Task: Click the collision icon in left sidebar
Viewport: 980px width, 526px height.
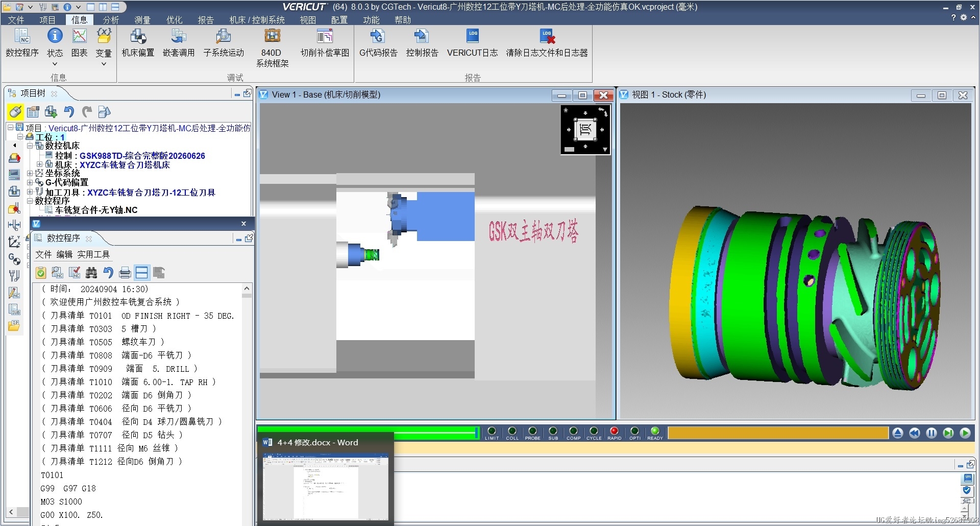Action: pyautogui.click(x=14, y=208)
